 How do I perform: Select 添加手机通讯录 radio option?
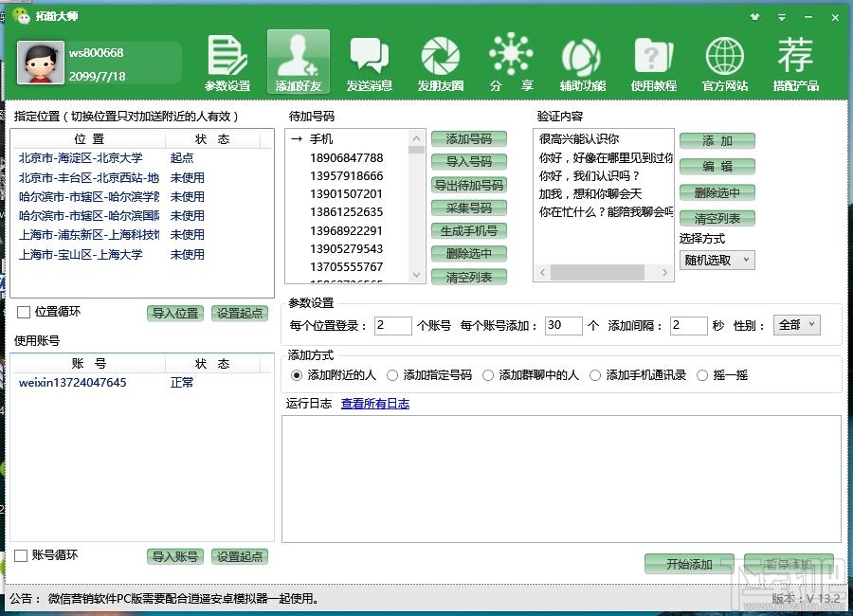coord(595,375)
